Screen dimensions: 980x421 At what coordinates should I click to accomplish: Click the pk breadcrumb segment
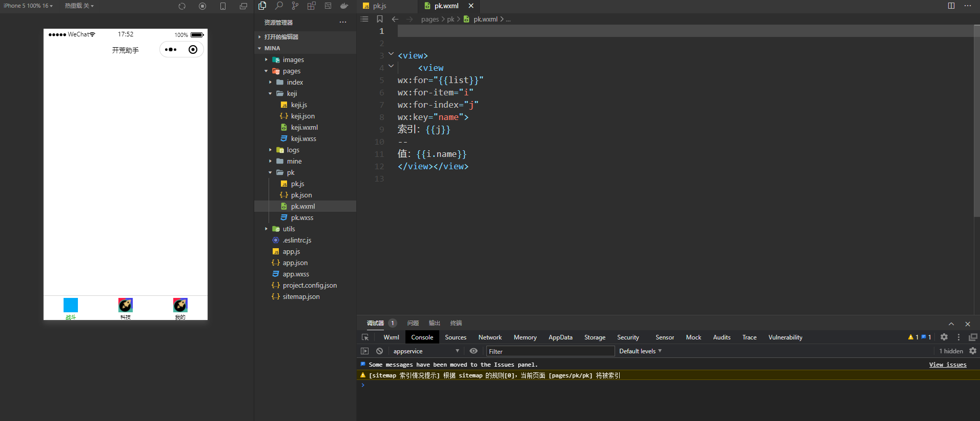click(x=451, y=19)
